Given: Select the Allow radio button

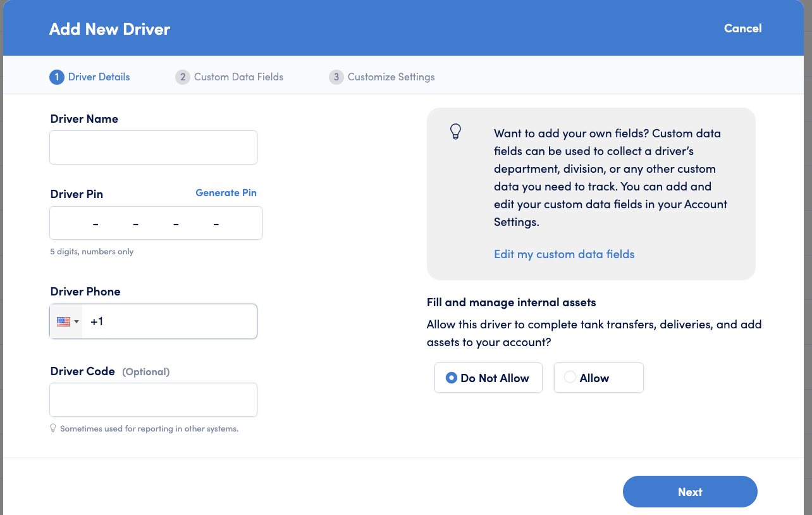Looking at the screenshot, I should point(570,378).
